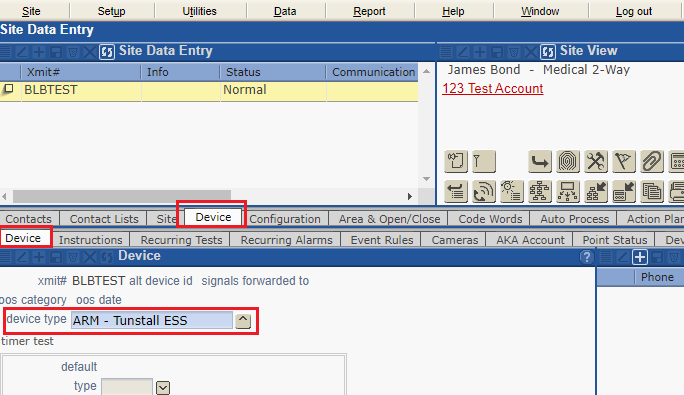Switch to the Configuration tab

[285, 219]
